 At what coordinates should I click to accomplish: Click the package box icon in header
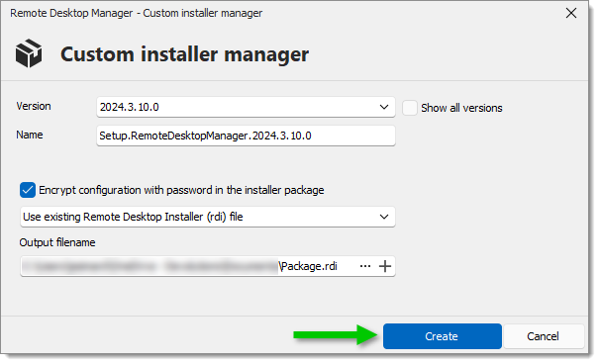pos(29,53)
